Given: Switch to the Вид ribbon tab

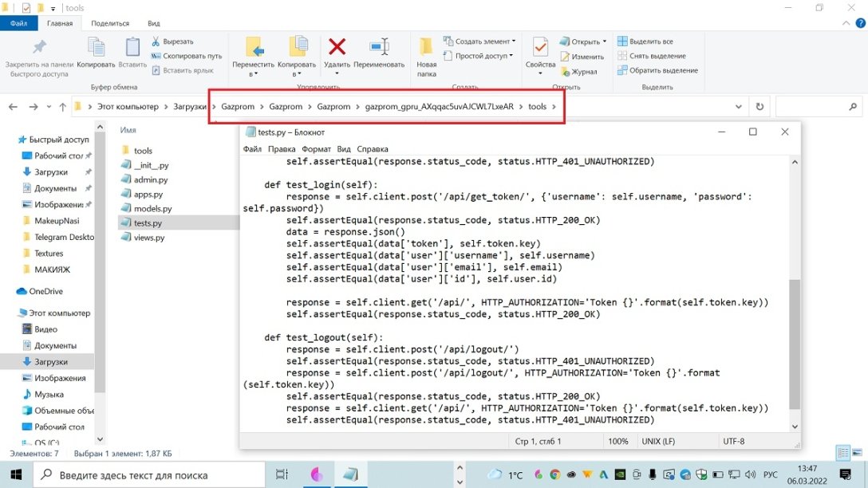Looking at the screenshot, I should coord(154,23).
